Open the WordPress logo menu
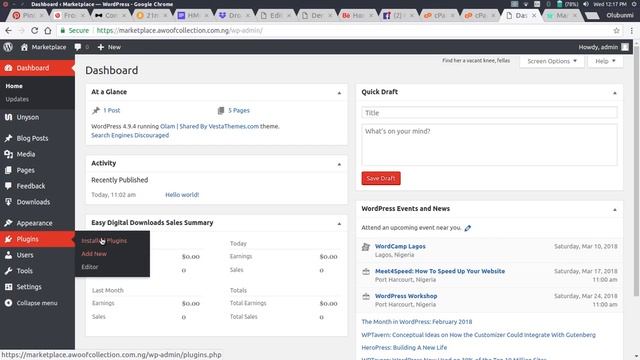The width and height of the screenshot is (640, 360). (x=8, y=47)
